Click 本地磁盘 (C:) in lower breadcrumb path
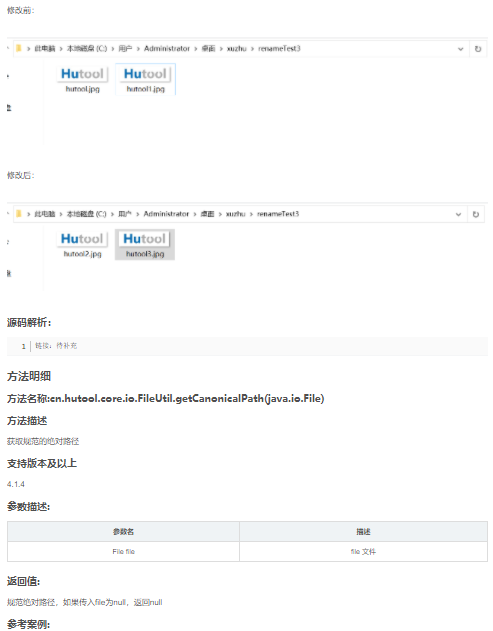Image resolution: width=493 pixels, height=631 pixels. coord(86,214)
